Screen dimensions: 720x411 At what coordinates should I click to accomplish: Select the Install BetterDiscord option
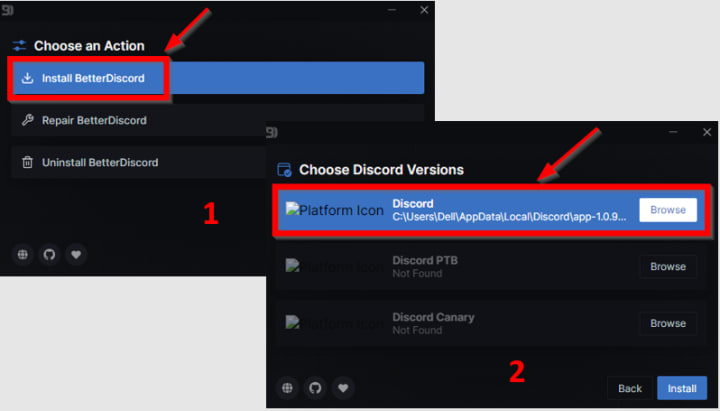[218, 78]
